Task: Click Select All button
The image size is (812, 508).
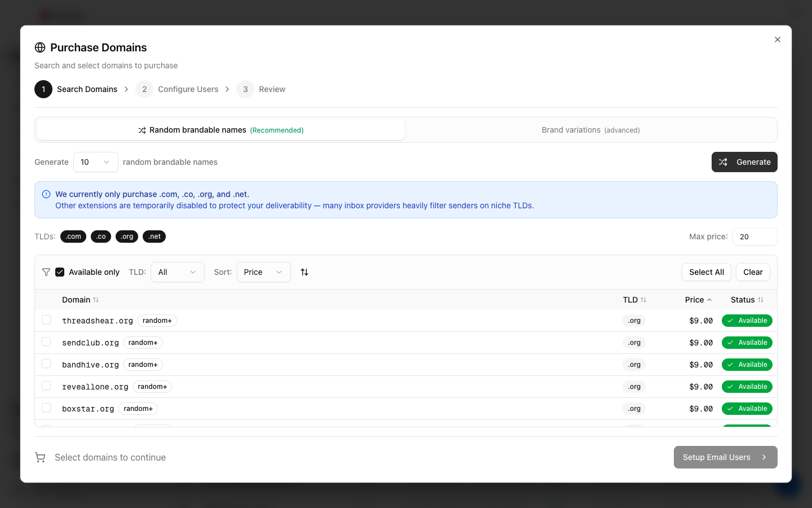Action: [707, 272]
